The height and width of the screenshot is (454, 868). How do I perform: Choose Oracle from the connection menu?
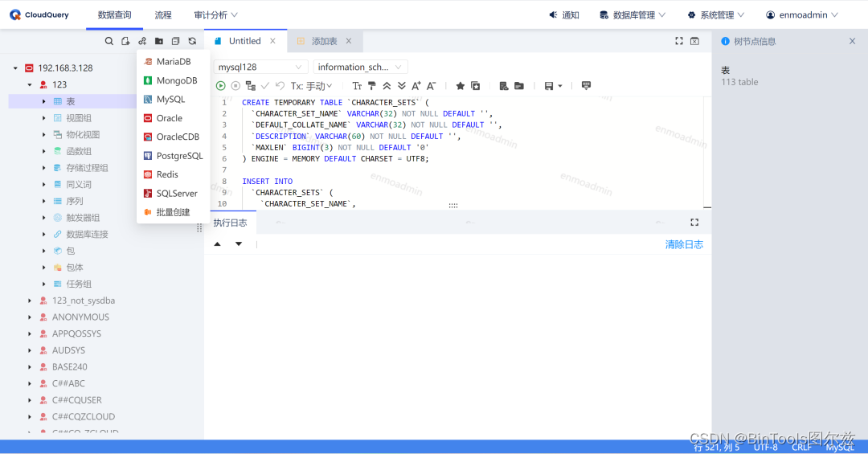pyautogui.click(x=174, y=118)
